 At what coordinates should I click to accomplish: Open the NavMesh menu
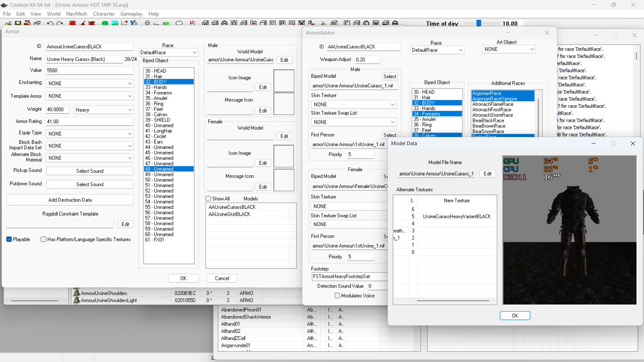tap(76, 14)
